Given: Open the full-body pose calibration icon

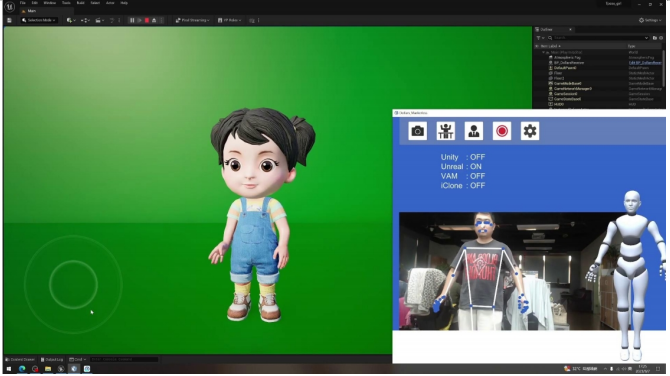Looking at the screenshot, I should click(446, 131).
